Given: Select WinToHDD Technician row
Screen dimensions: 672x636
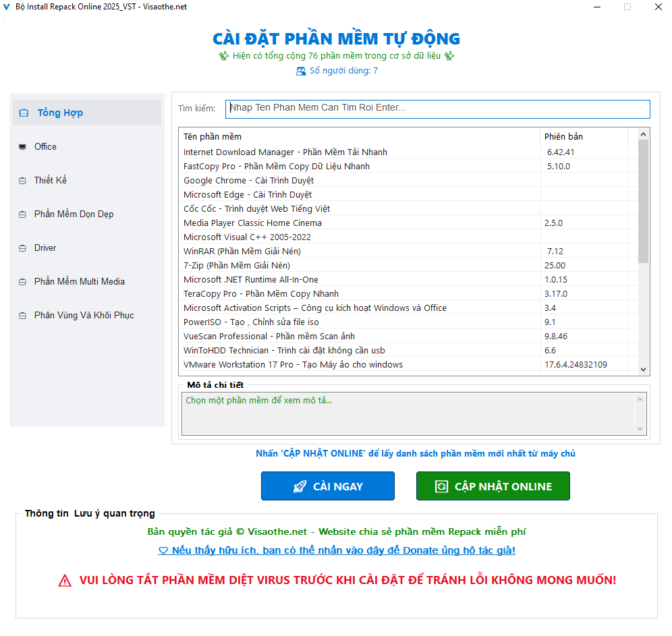Looking at the screenshot, I should (408, 350).
